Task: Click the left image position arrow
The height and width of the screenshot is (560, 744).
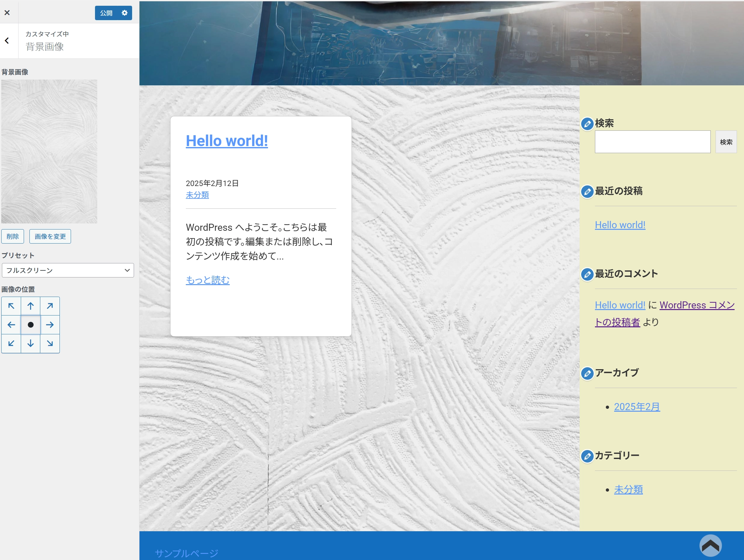Action: click(x=11, y=325)
